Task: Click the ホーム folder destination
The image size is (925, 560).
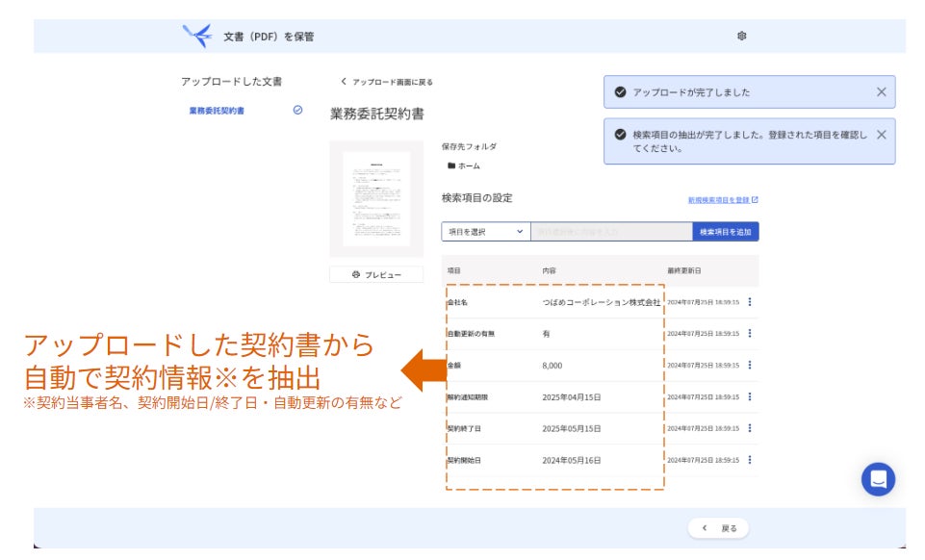Action: [x=464, y=165]
